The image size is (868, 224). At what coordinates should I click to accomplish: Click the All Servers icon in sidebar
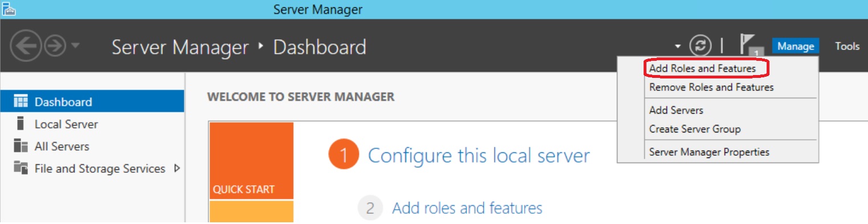tap(21, 146)
